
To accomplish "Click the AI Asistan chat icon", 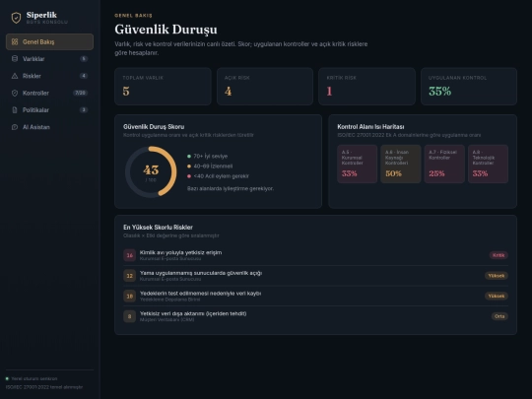I will (x=15, y=127).
